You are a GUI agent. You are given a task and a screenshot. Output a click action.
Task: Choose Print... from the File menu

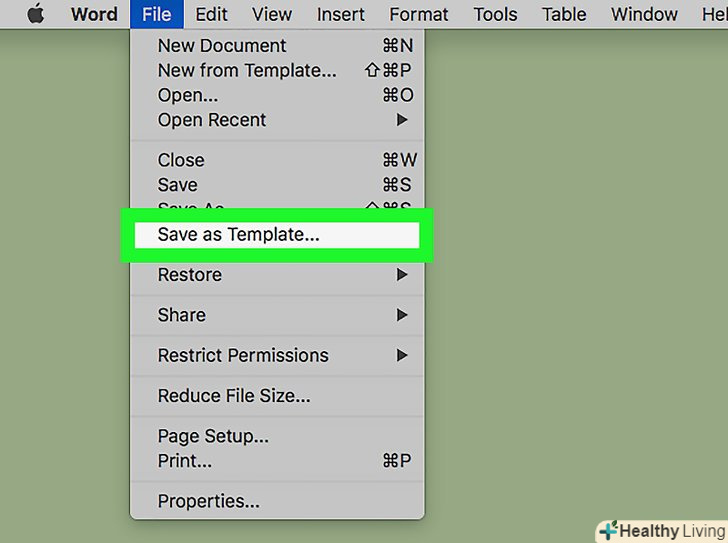click(x=185, y=462)
